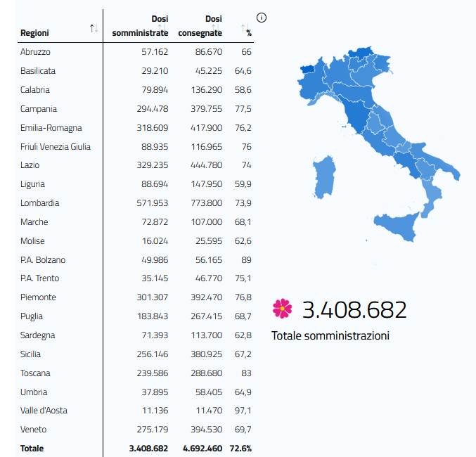Click the 3.408.682 total administrations figure
476x457 pixels.
(354, 309)
